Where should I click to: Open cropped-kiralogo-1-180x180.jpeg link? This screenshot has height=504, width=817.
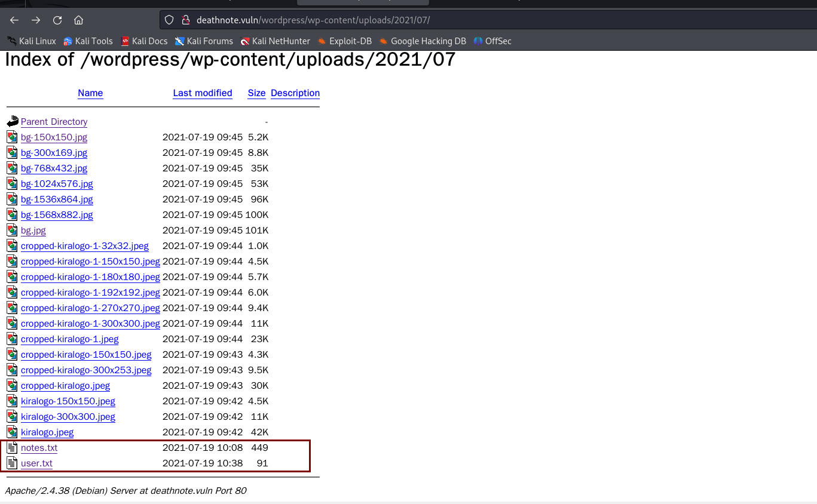(90, 277)
